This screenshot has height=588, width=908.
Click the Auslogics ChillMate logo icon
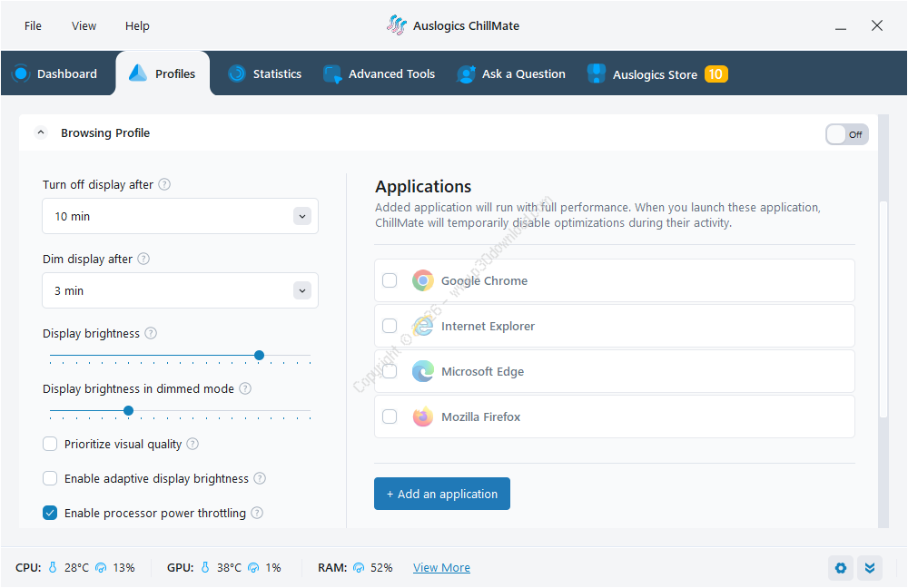(397, 24)
